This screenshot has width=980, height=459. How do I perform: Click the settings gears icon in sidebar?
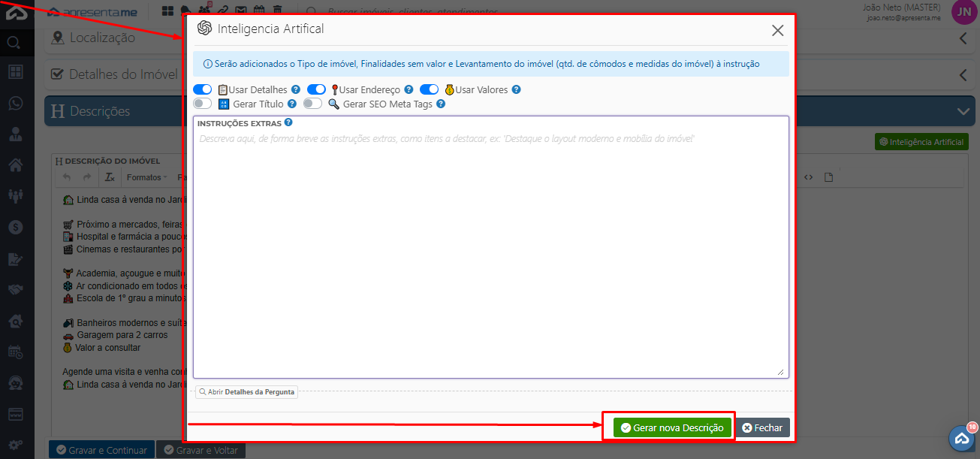pos(15,445)
